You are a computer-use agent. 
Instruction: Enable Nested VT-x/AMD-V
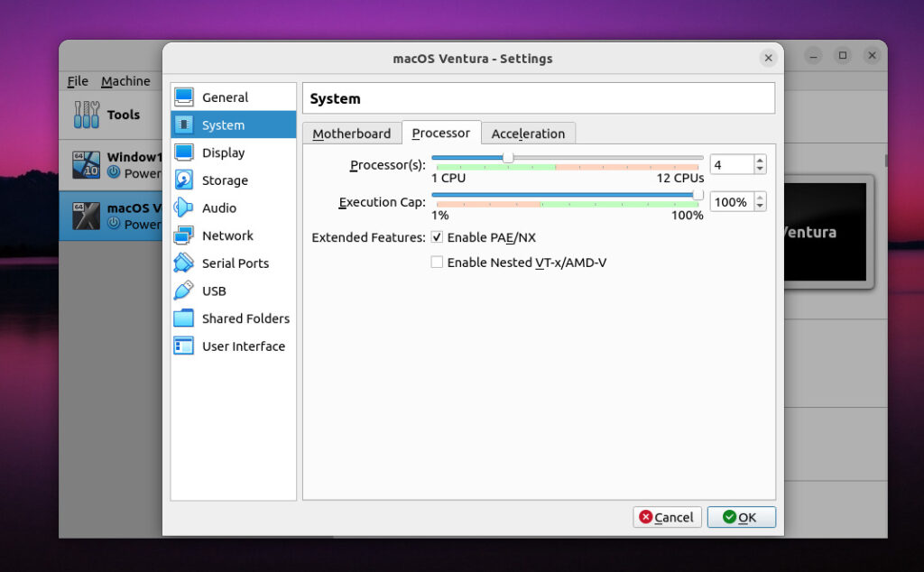[x=437, y=263]
